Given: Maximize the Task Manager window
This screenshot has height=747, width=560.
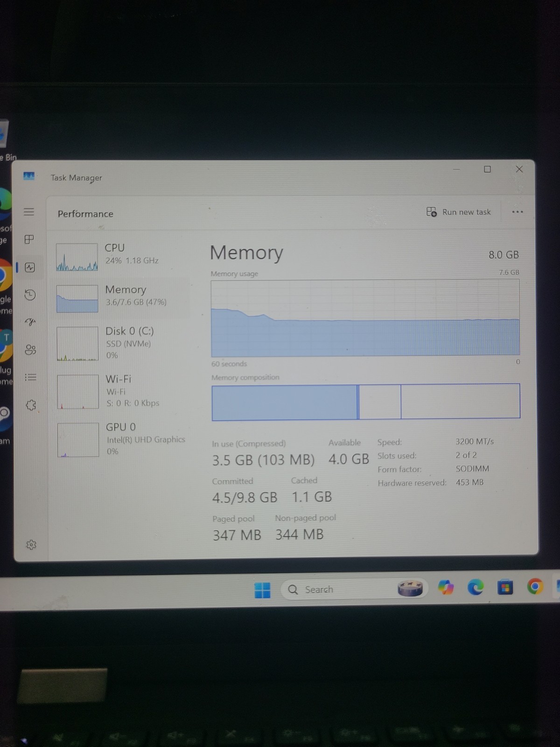Looking at the screenshot, I should click(487, 169).
